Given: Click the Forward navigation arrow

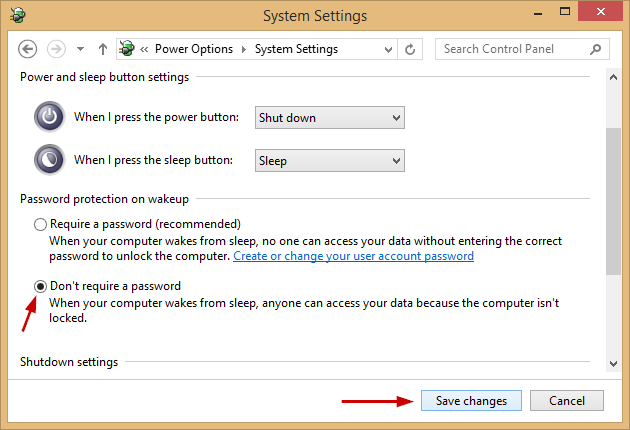Looking at the screenshot, I should click(x=56, y=49).
